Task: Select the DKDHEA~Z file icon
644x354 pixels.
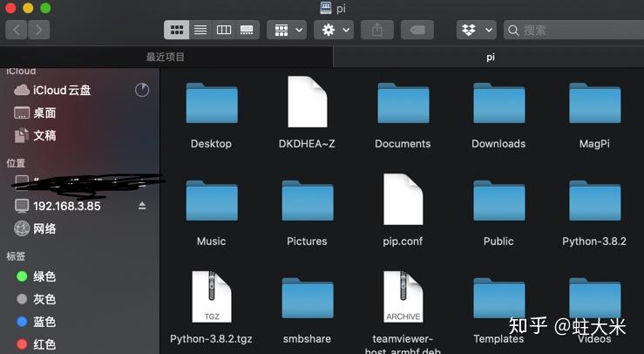Action: click(x=308, y=101)
